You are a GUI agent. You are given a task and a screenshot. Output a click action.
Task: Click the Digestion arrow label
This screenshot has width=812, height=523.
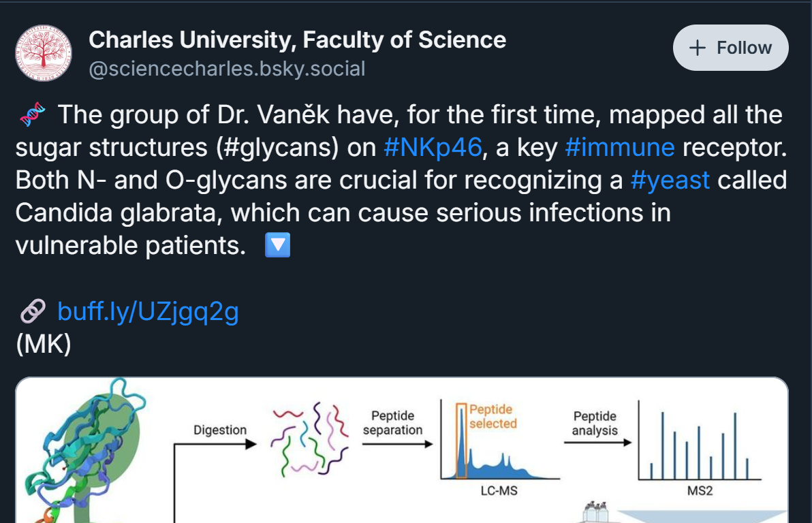[x=220, y=430]
